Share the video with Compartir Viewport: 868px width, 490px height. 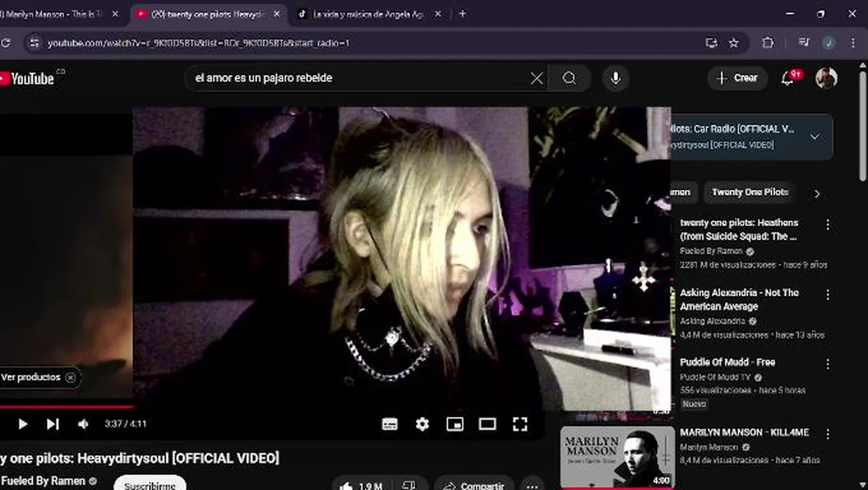point(474,485)
